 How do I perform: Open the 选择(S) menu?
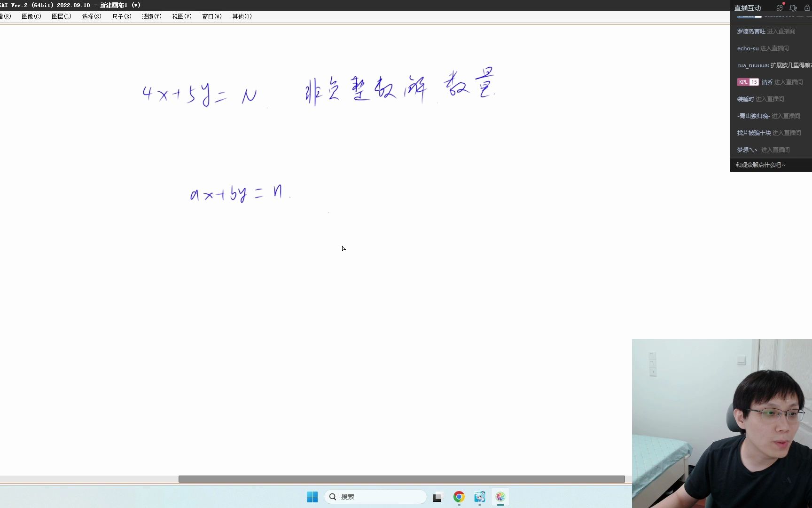coord(91,16)
